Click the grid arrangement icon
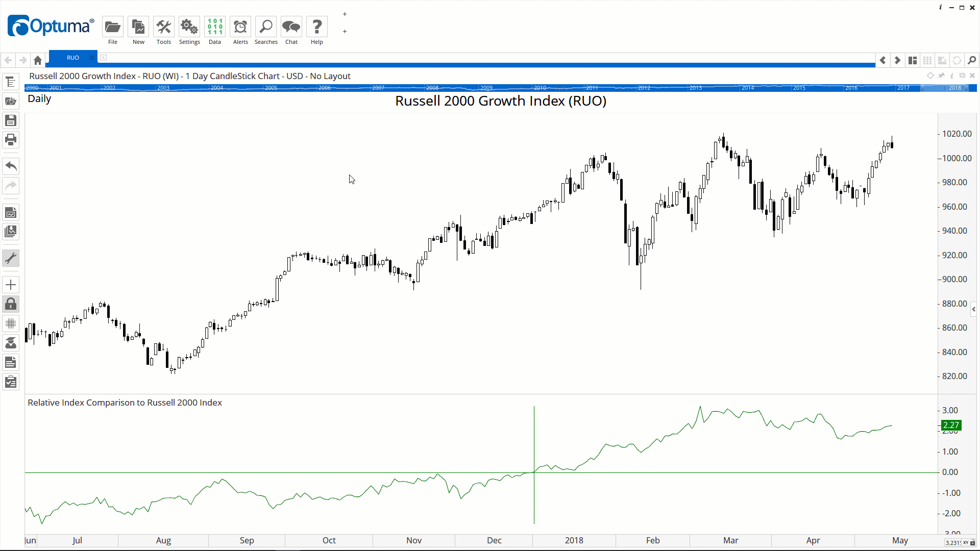Viewport: 980px width, 551px height. click(927, 60)
